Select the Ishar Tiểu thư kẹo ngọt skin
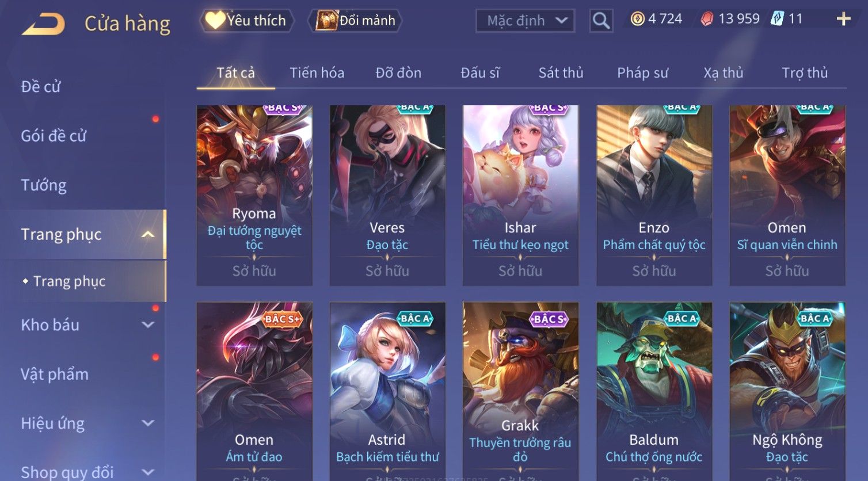 tap(520, 195)
